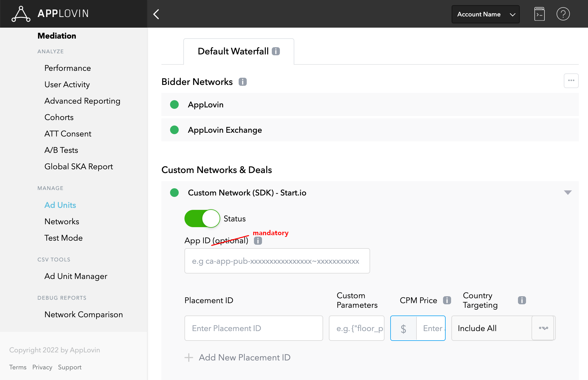The image size is (588, 380).
Task: Click green status dot for AppLovin Exchange
Action: pyautogui.click(x=174, y=130)
